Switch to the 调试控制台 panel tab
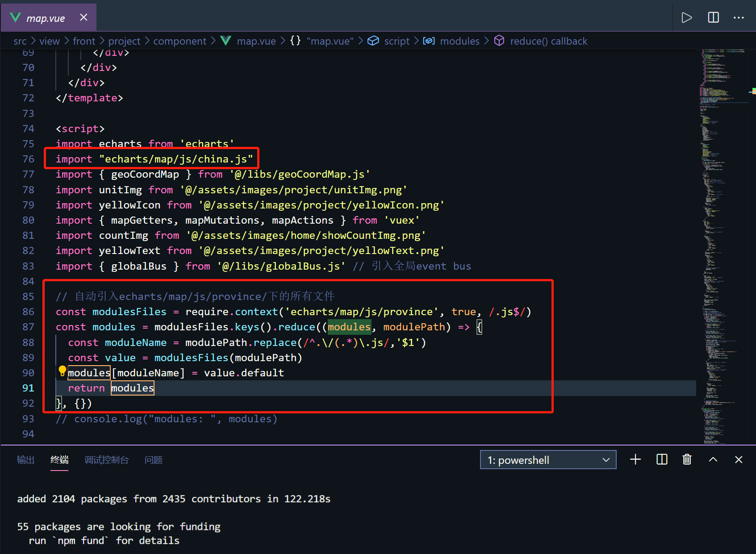The width and height of the screenshot is (756, 554). [x=107, y=460]
